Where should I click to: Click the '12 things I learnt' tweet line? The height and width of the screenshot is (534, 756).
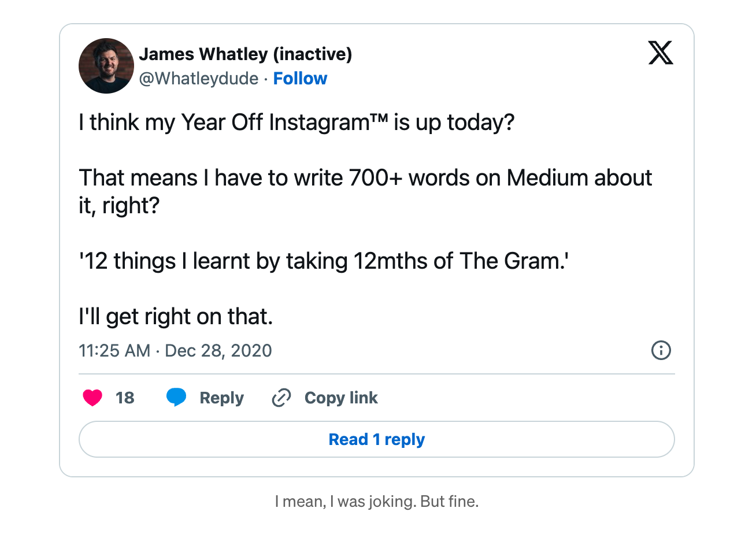324,261
